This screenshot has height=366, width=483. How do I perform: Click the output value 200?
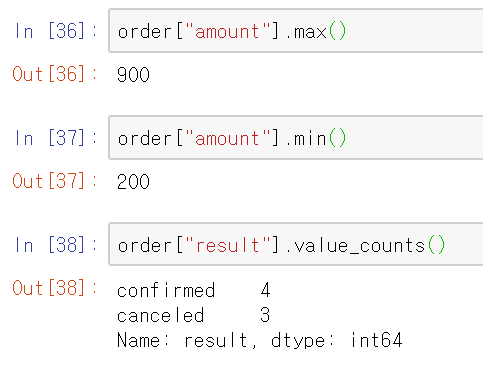pyautogui.click(x=133, y=181)
